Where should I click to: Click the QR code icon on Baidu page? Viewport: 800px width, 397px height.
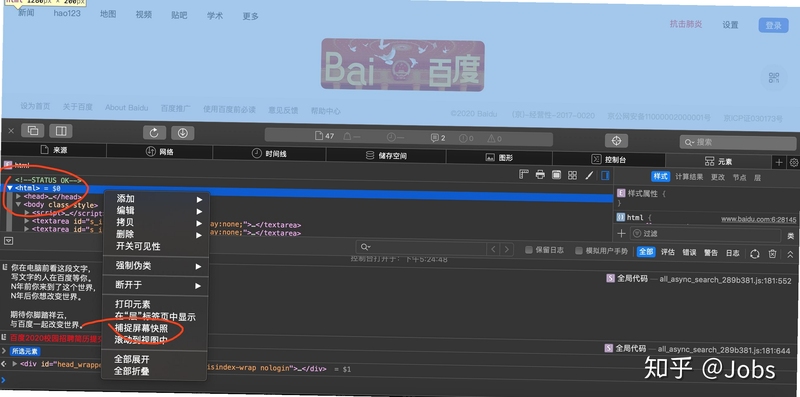coord(774,78)
